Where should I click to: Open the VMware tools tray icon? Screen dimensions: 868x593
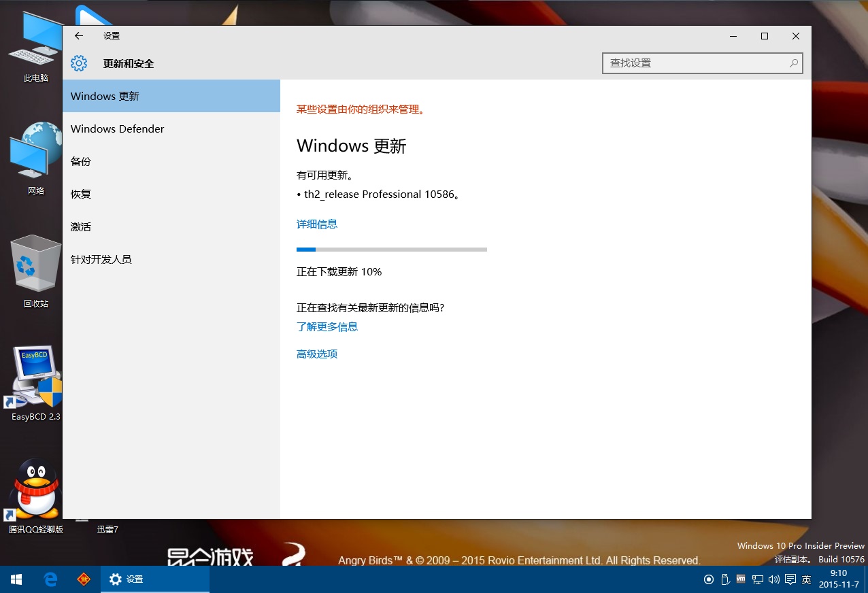pos(741,579)
